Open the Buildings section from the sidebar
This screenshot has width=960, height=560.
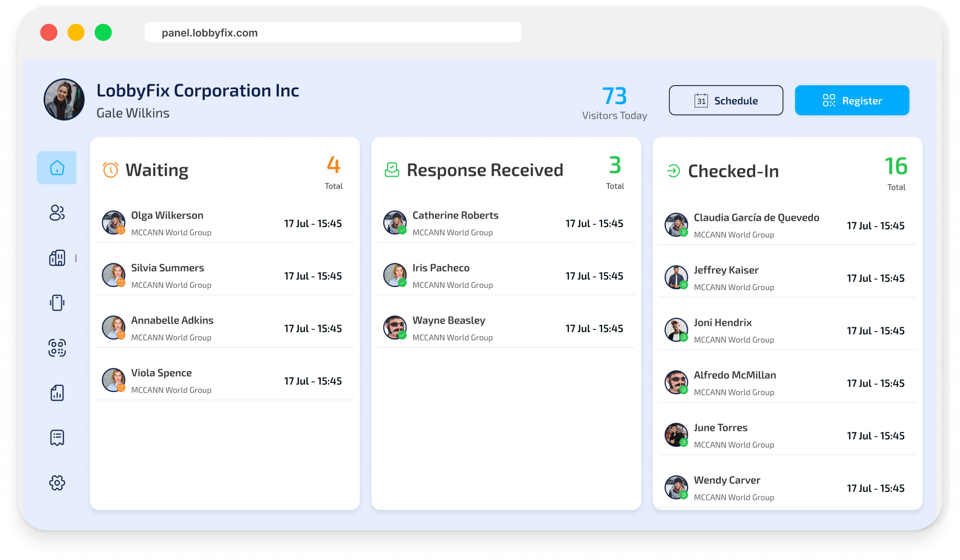coord(57,258)
